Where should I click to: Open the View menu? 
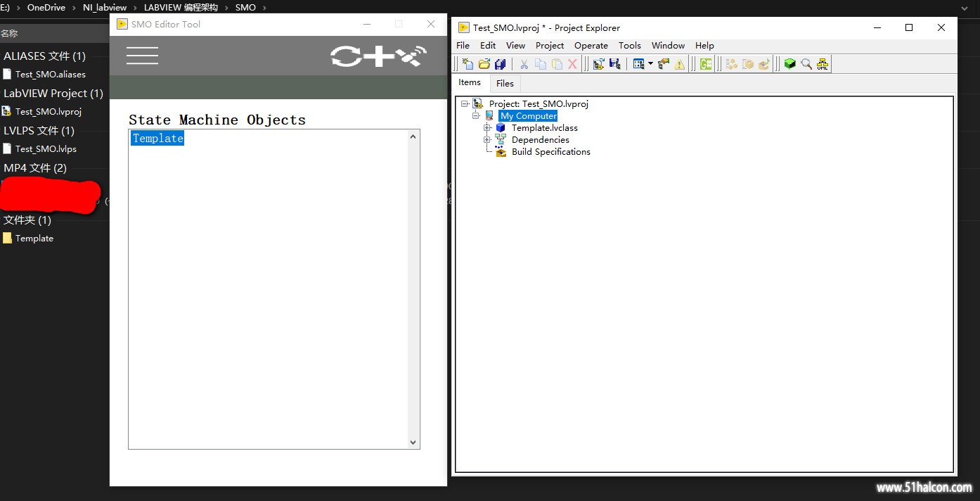point(515,45)
